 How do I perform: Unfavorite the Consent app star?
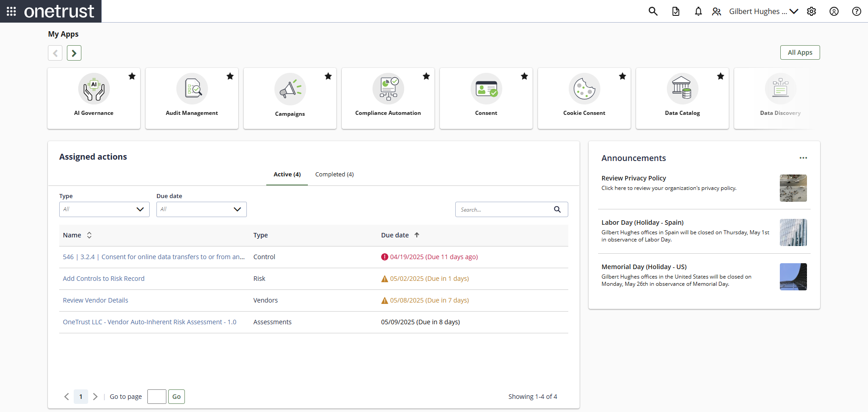pyautogui.click(x=524, y=76)
